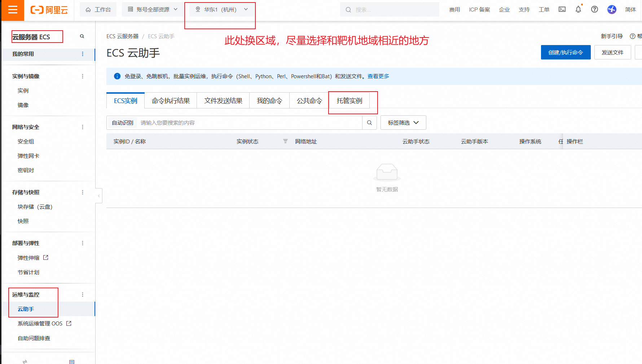Open 安全组 in sidebar

(26, 142)
